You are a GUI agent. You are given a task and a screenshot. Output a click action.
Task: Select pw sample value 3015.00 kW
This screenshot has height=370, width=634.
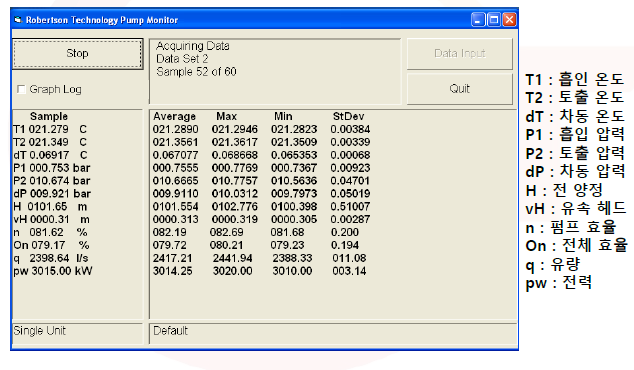tap(61, 271)
